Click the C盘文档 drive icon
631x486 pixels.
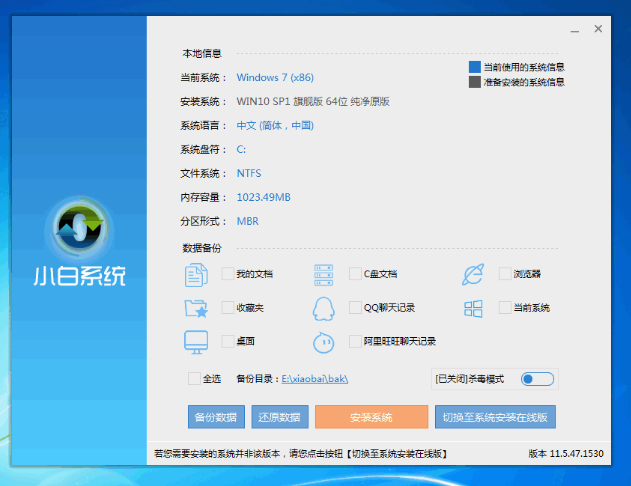coord(323,274)
